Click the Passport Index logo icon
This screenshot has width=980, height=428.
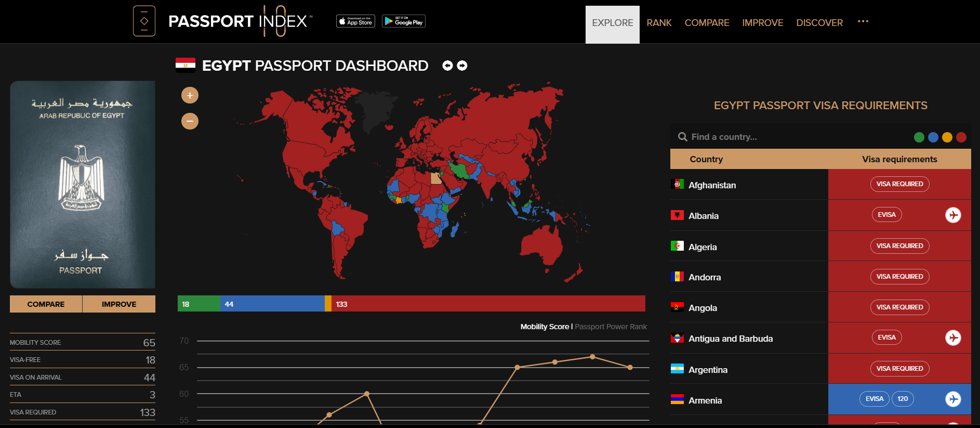pyautogui.click(x=144, y=21)
